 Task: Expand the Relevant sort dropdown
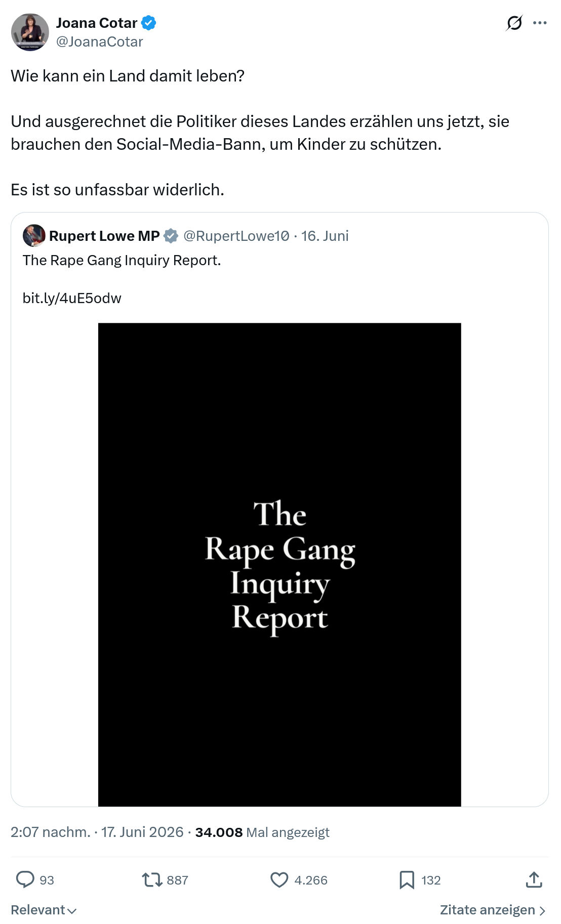click(x=44, y=910)
